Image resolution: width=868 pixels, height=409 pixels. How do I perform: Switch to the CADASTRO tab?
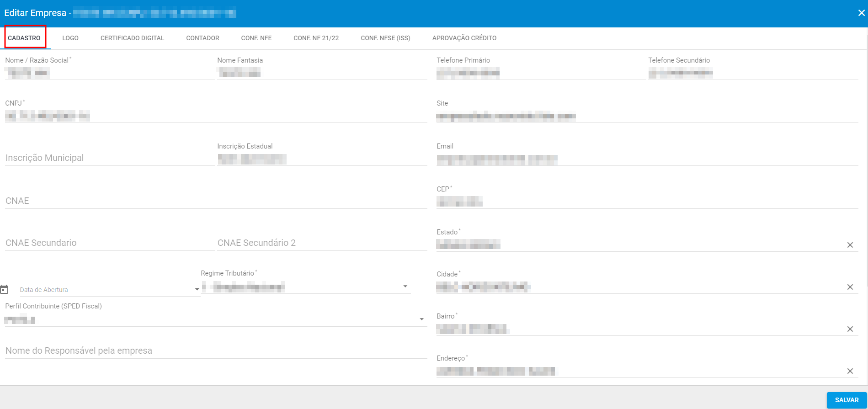coord(24,38)
